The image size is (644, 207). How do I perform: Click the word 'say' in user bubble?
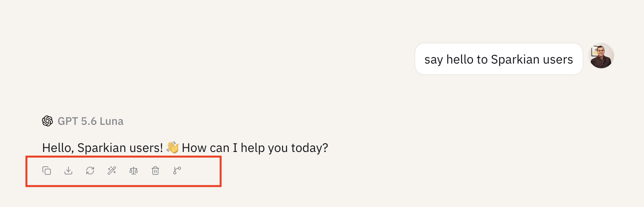point(433,60)
